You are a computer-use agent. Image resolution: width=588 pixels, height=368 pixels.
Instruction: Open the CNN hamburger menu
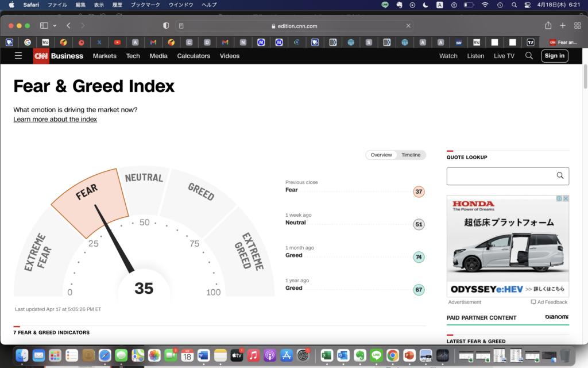point(18,56)
